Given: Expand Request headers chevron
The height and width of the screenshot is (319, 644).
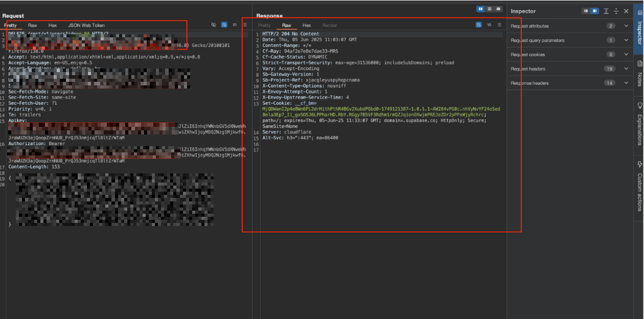Looking at the screenshot, I should tap(626, 69).
